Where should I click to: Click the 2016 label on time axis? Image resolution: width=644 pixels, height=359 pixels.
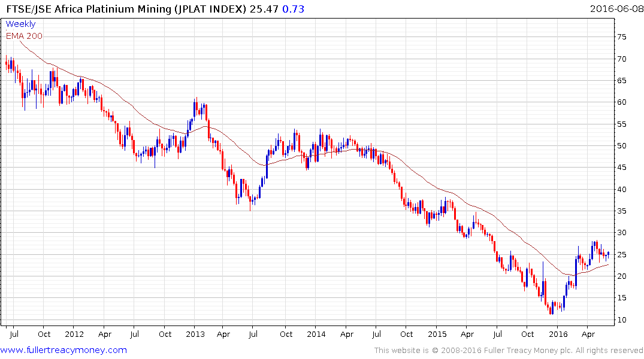(x=558, y=334)
